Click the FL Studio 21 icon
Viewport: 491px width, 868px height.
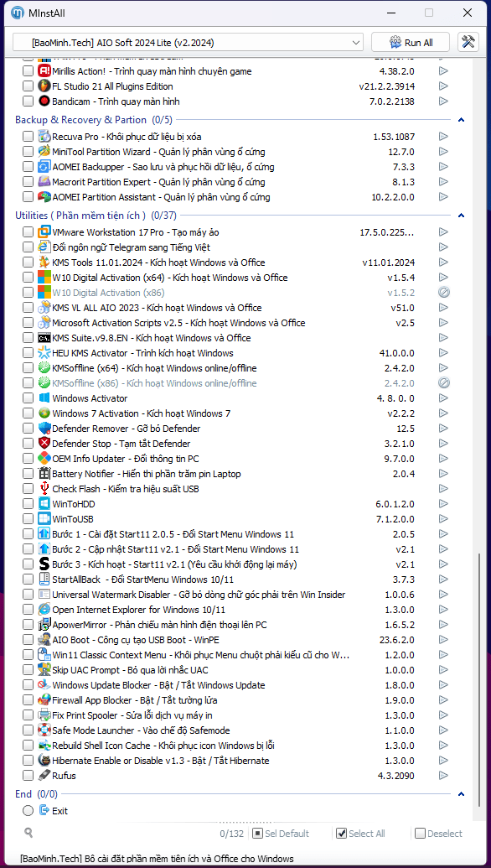tap(44, 86)
